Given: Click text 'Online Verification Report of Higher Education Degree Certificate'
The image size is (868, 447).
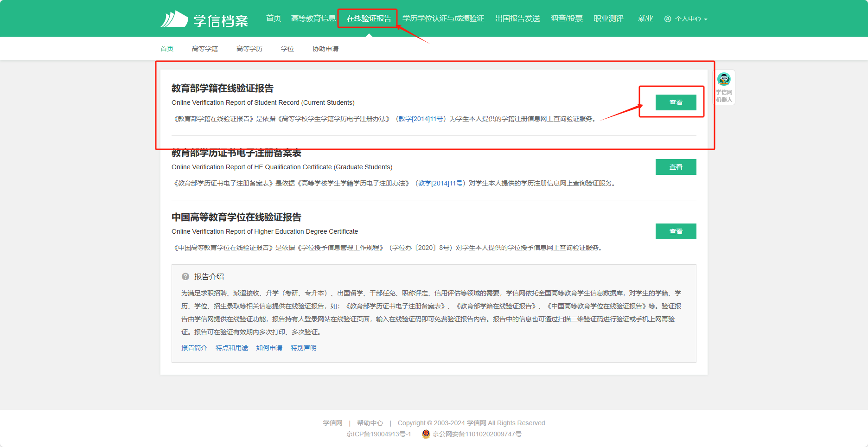Looking at the screenshot, I should [x=265, y=231].
